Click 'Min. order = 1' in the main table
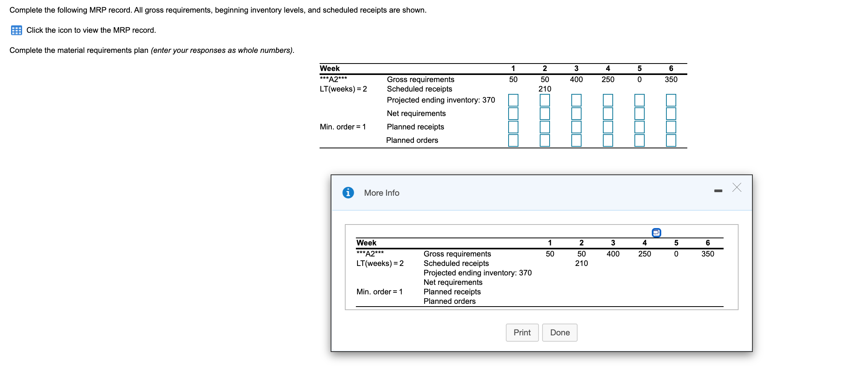This screenshot has width=868, height=378. click(343, 127)
